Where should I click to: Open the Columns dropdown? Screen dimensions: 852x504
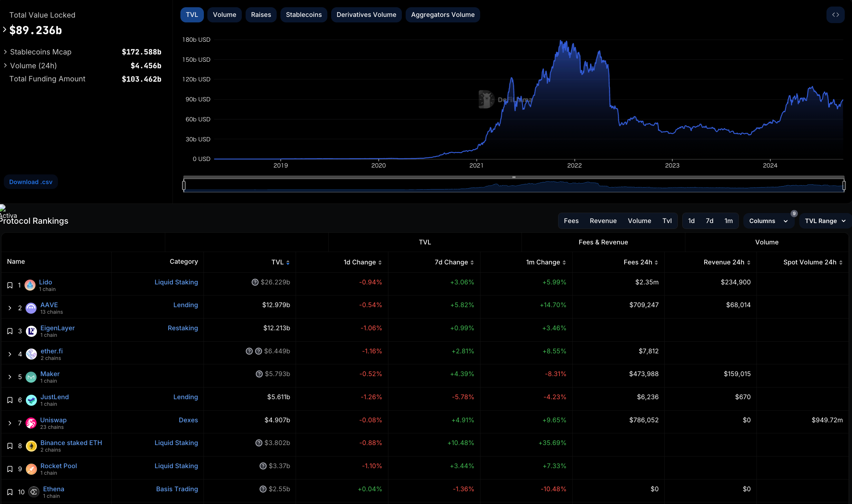tap(768, 221)
